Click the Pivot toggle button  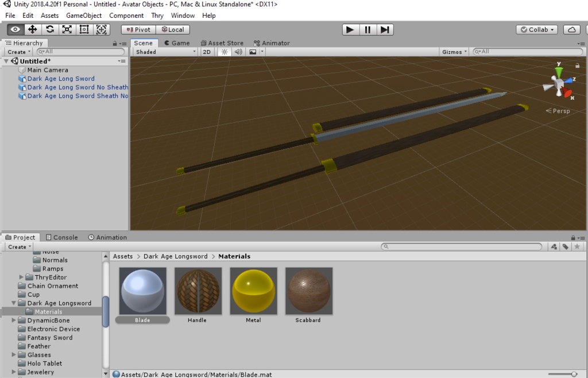[x=138, y=29]
